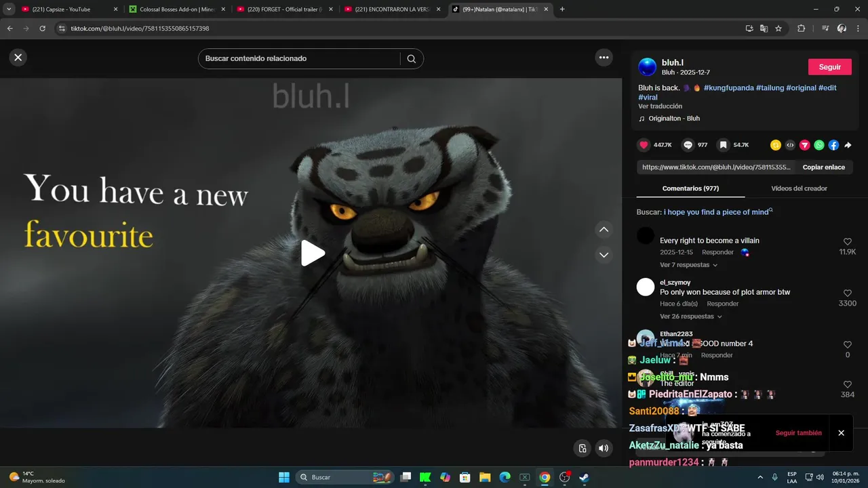
Task: Click the video share URL field
Action: pyautogui.click(x=716, y=167)
